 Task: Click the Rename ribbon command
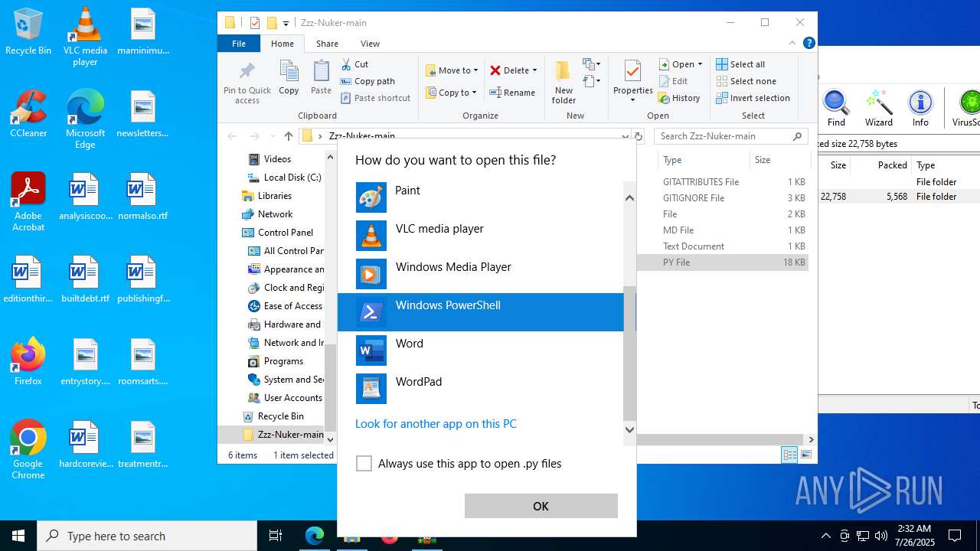[512, 93]
